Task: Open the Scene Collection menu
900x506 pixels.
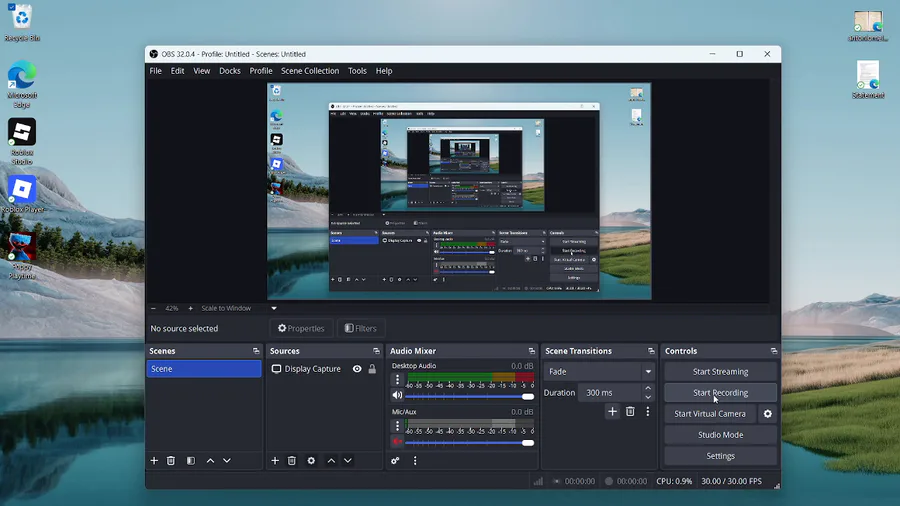Action: [x=310, y=71]
